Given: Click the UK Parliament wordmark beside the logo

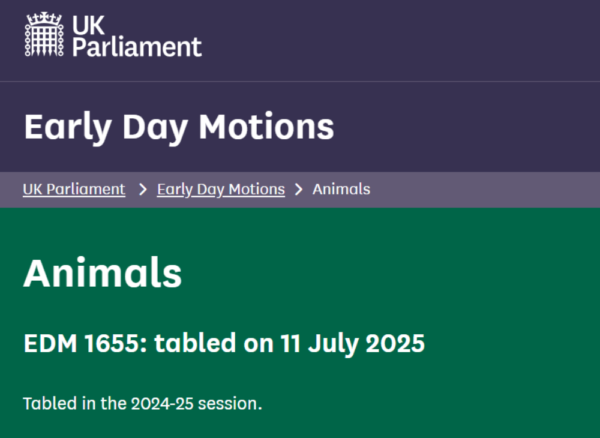Looking at the screenshot, I should tap(135, 35).
